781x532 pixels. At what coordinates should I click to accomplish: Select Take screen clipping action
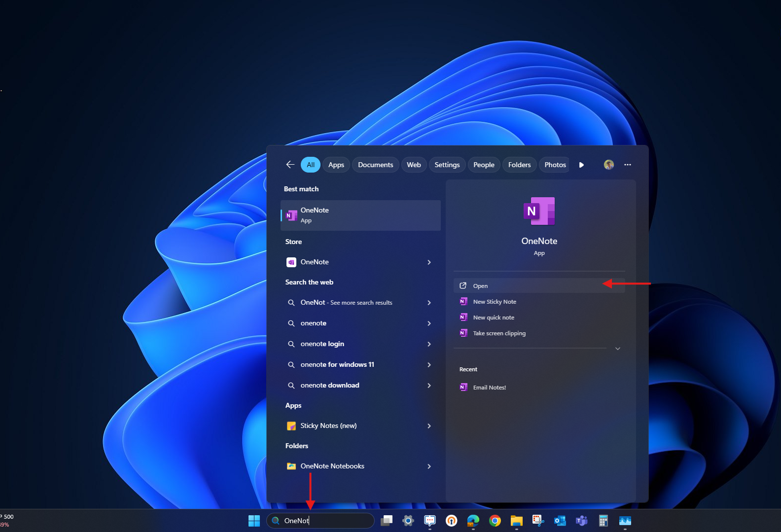pyautogui.click(x=499, y=333)
